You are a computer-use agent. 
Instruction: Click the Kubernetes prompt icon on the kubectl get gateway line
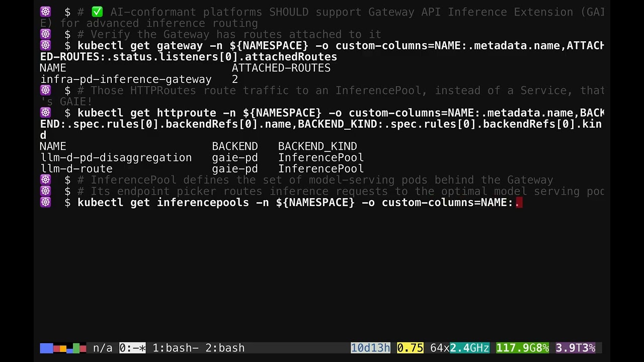(x=45, y=46)
